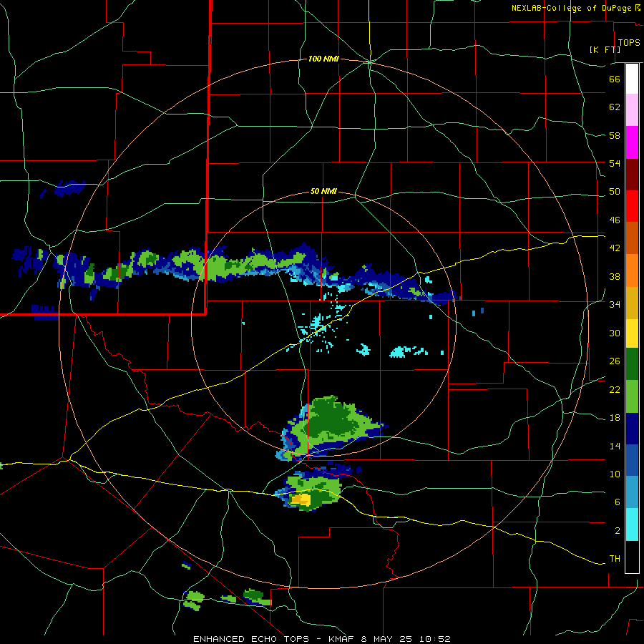Viewport: 644px width, 644px height.
Task: Click the 58 legend value
Action: (615, 135)
